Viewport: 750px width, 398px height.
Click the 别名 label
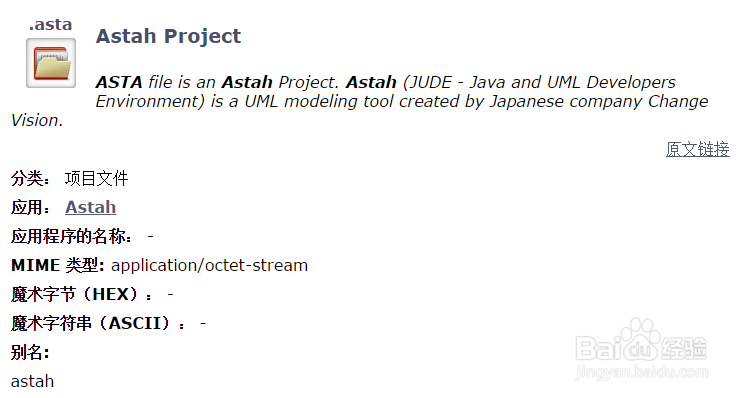(x=30, y=353)
